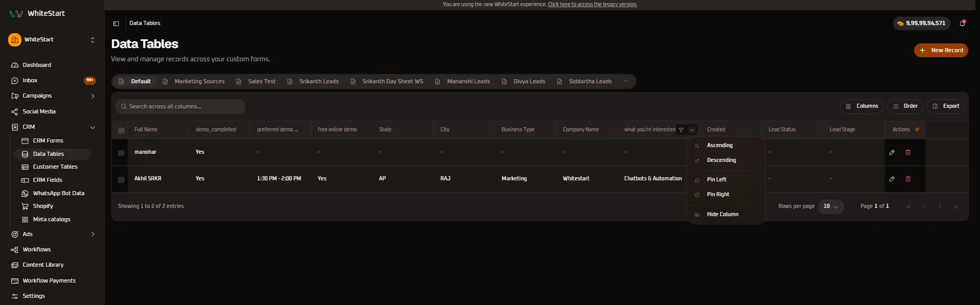This screenshot has width=980, height=305.
Task: Choose Pin Right
Action: 726,195
